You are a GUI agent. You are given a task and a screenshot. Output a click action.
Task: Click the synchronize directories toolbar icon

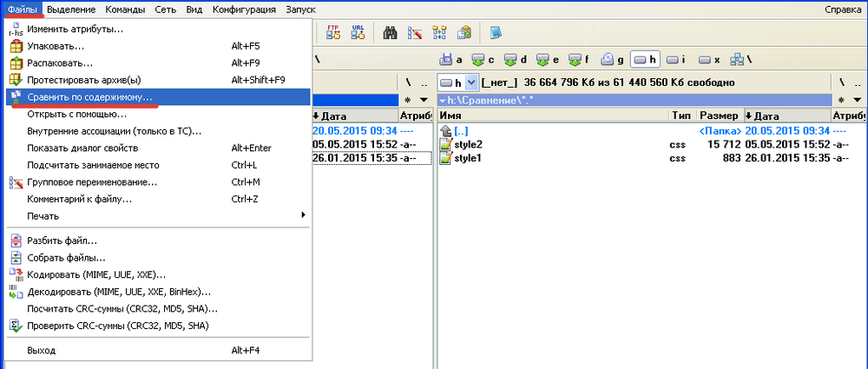tap(439, 33)
